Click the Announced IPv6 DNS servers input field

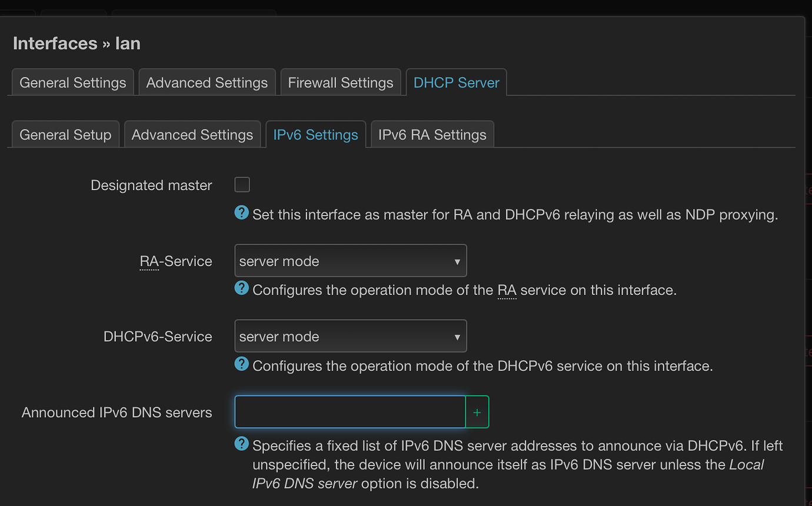[350, 412]
